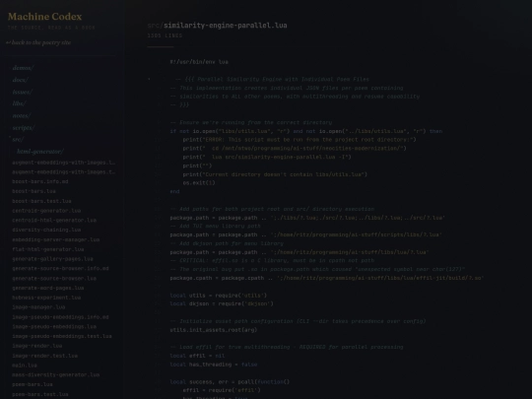532x399 pixels.
Task: Click the shebang line '#!/usr/bin/env lua'
Action: tap(199, 62)
